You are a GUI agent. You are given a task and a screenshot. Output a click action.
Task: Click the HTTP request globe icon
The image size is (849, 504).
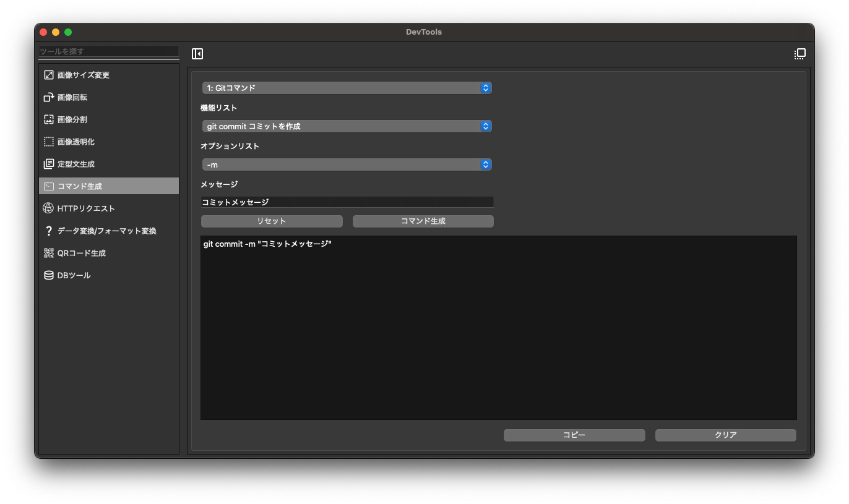tap(49, 208)
